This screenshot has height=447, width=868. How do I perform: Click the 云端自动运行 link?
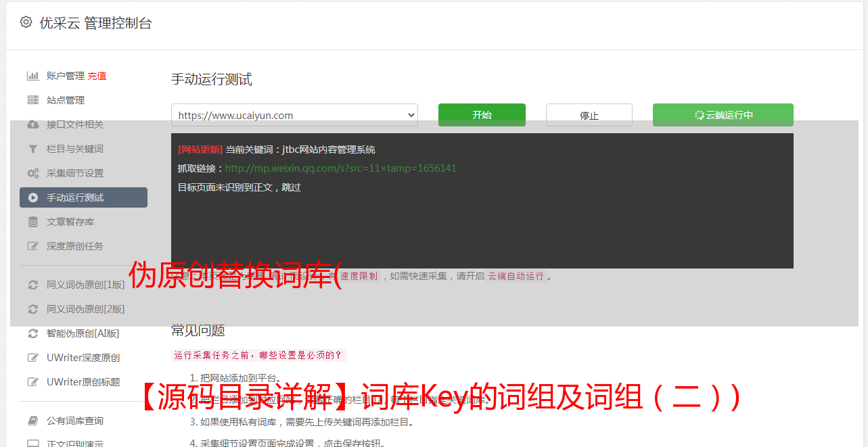pos(516,276)
